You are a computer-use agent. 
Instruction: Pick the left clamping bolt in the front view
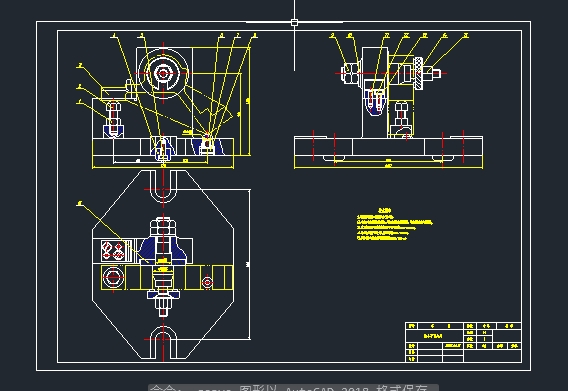point(113,119)
